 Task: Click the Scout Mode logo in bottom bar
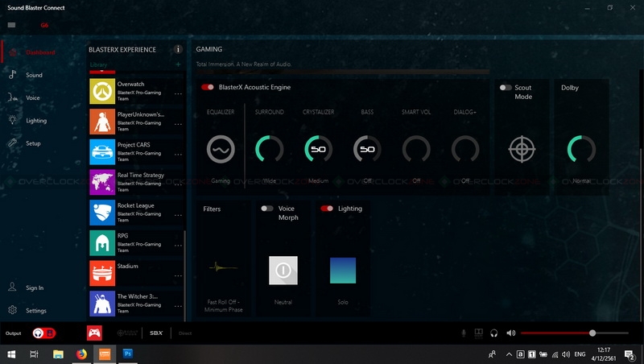click(x=127, y=333)
